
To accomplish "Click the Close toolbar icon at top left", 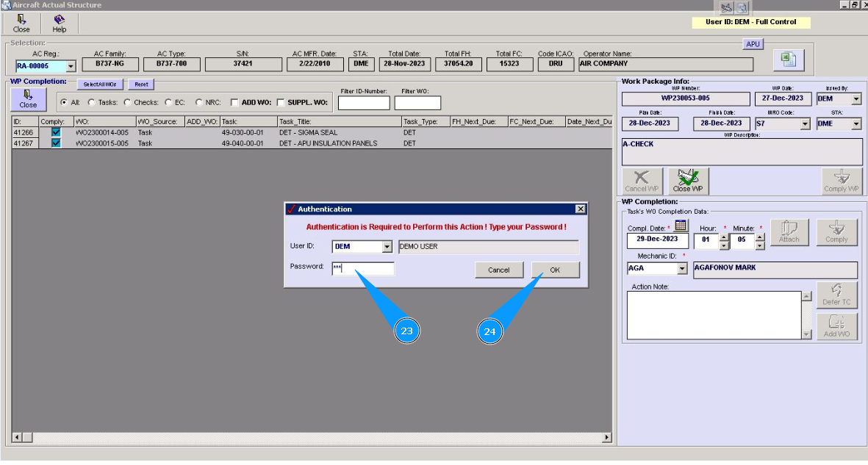I will point(21,24).
